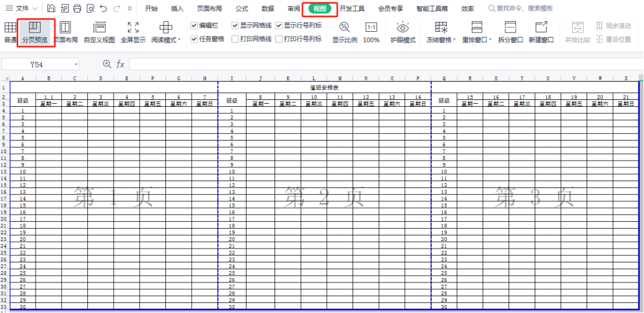Select column A header

[x=22, y=78]
